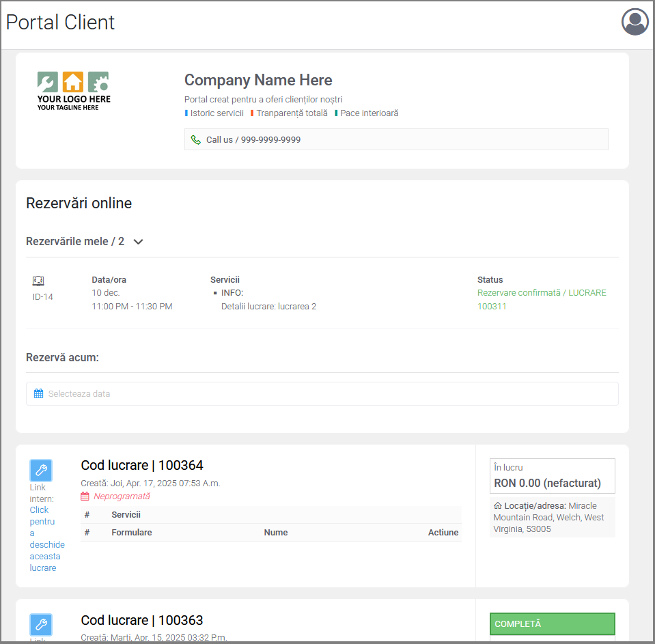
Task: Click the house icon beside Locație/adresa
Action: [x=497, y=506]
